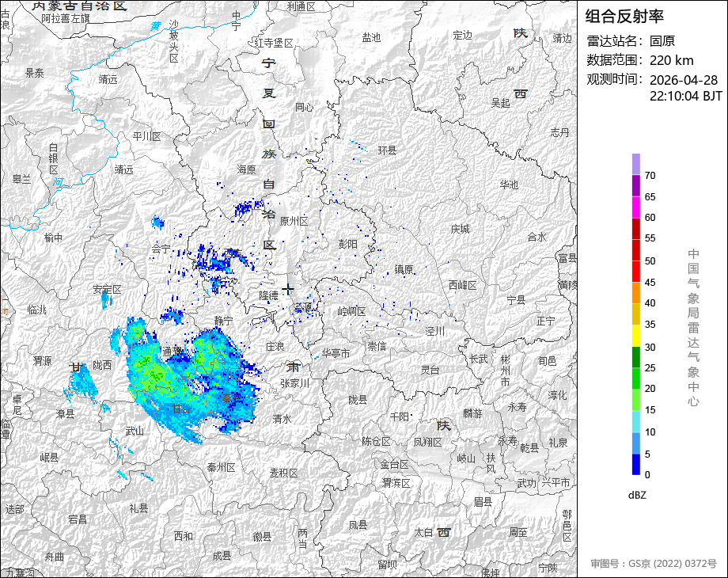728x578 pixels.
Task: Click the legend value label 0
Action: [647, 475]
